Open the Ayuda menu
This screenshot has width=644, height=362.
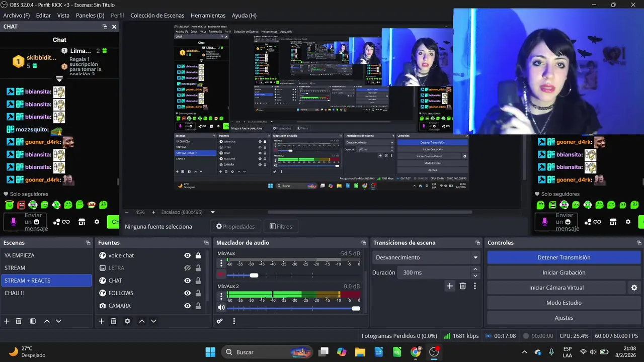pos(244,15)
